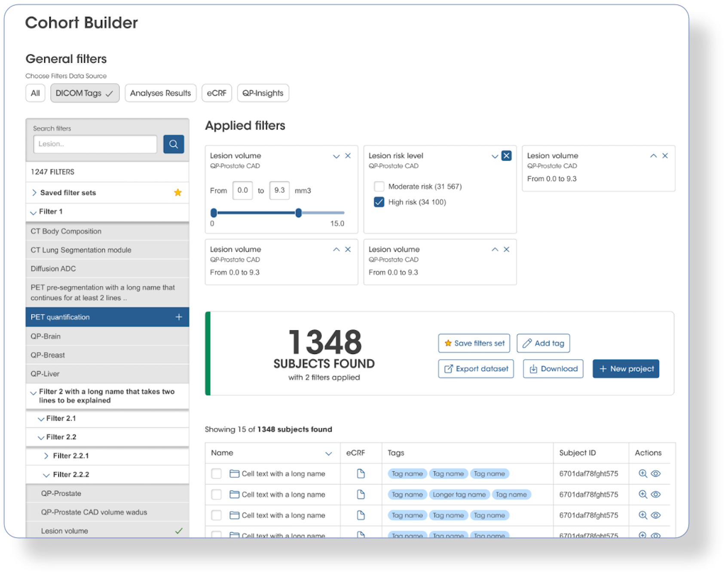This screenshot has width=728, height=578.
Task: Open eCRF document icon in third table row
Action: pos(361,515)
